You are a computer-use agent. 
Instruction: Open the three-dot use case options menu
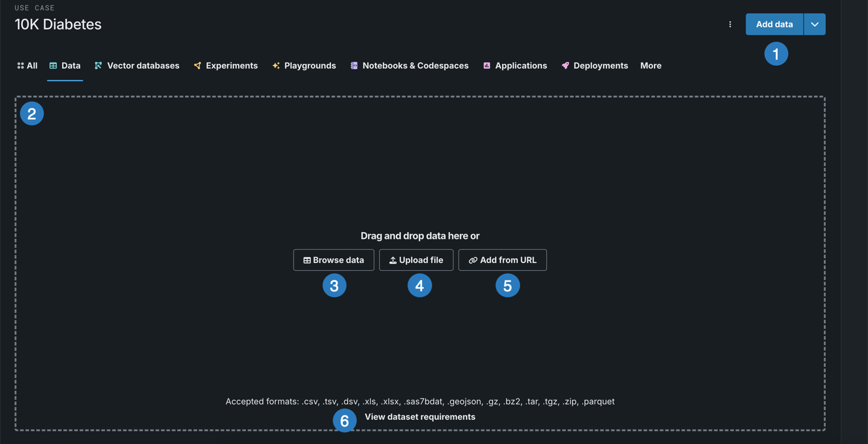pos(730,25)
